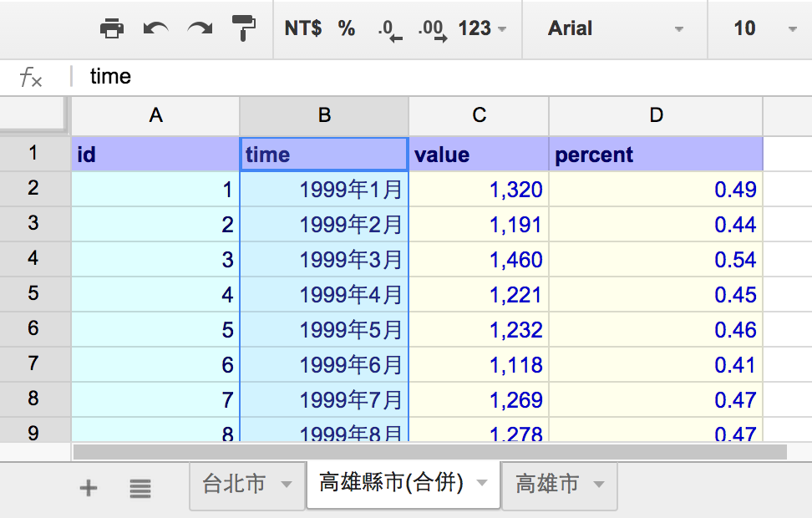Switch to the 台北市 sheet tab
This screenshot has height=518, width=812.
(234, 484)
